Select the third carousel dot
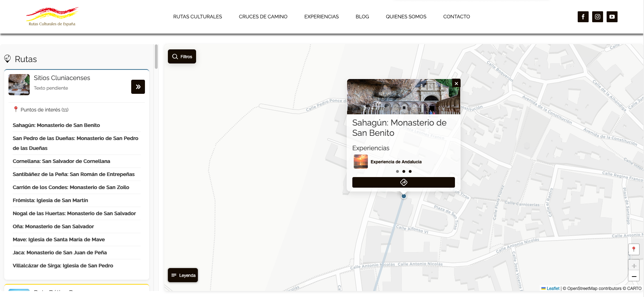 point(410,171)
